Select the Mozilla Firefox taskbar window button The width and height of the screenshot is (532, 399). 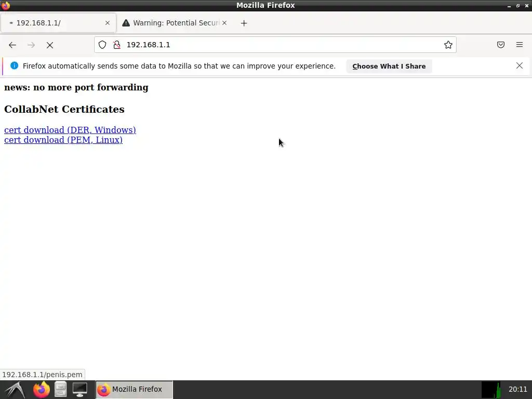click(134, 390)
